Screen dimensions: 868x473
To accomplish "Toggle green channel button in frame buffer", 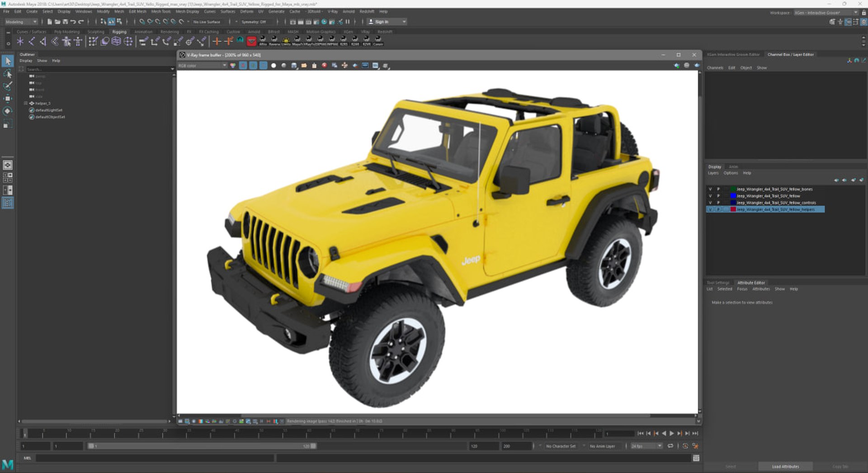I will [253, 66].
